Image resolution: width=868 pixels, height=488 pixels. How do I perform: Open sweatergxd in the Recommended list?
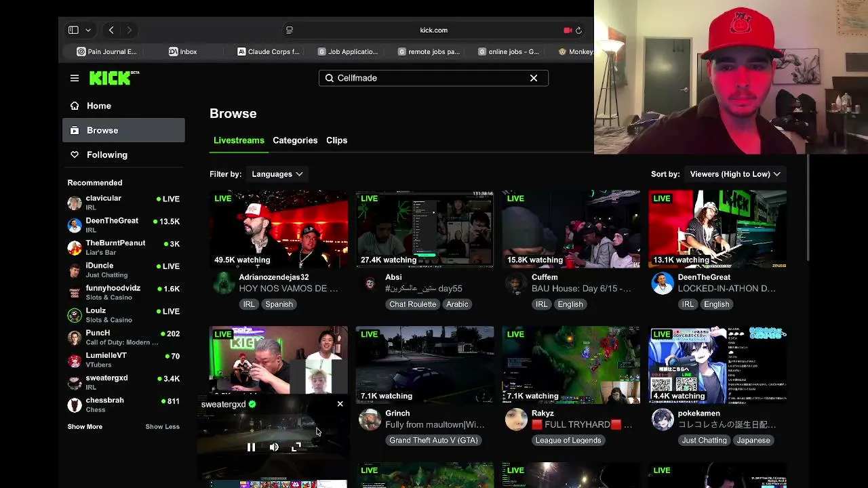click(x=123, y=382)
